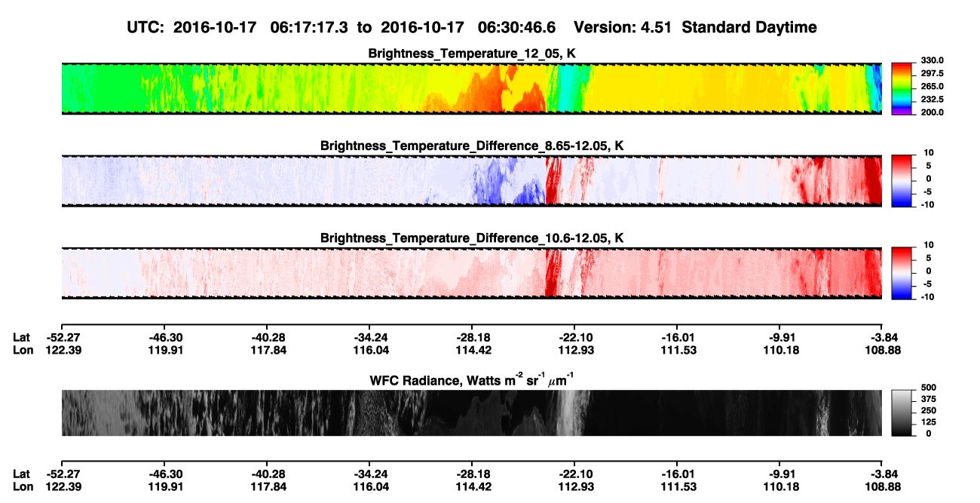Click the 330.0 color bar tick label

pos(933,60)
